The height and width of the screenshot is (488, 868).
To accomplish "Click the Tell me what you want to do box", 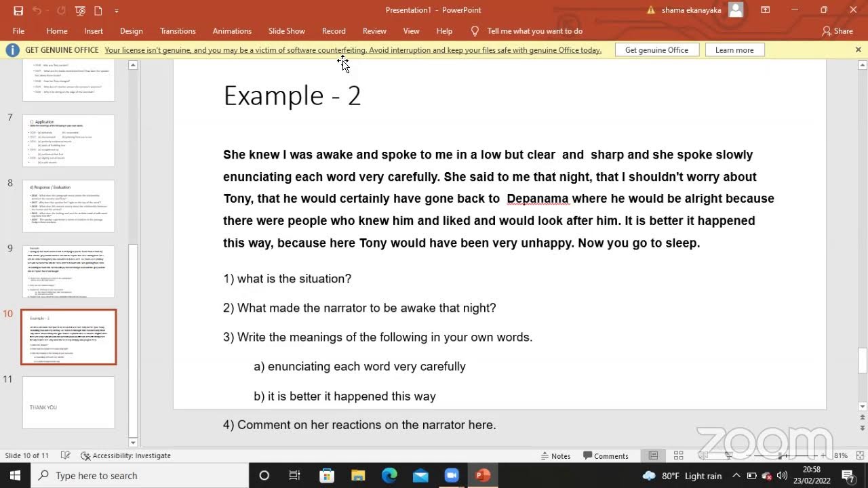I will tap(534, 31).
